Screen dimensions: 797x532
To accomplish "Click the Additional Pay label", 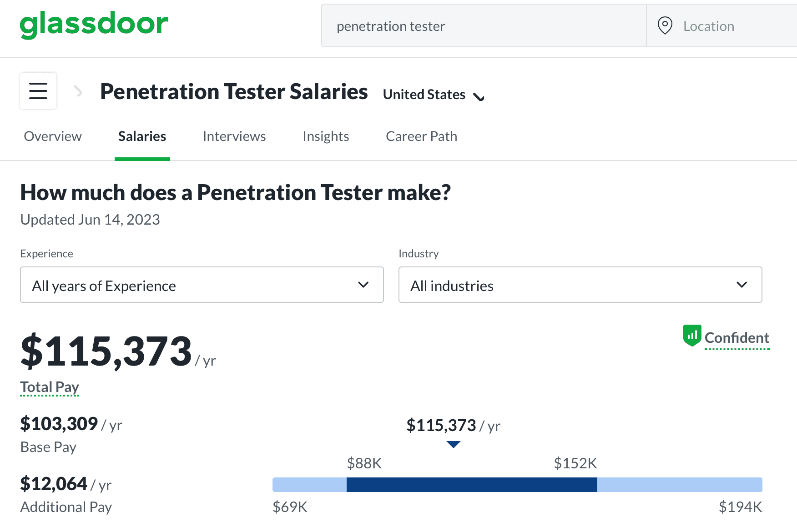I will (66, 507).
